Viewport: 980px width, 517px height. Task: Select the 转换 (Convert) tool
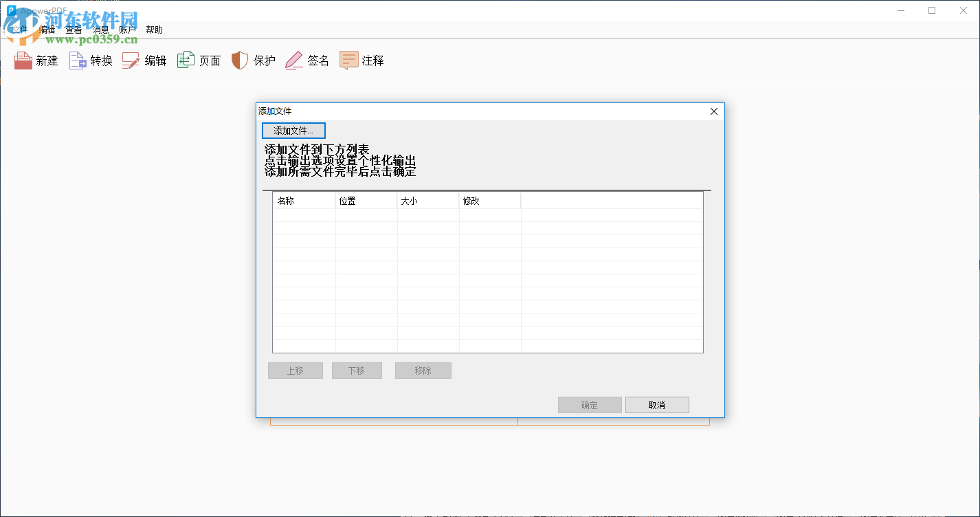[90, 60]
